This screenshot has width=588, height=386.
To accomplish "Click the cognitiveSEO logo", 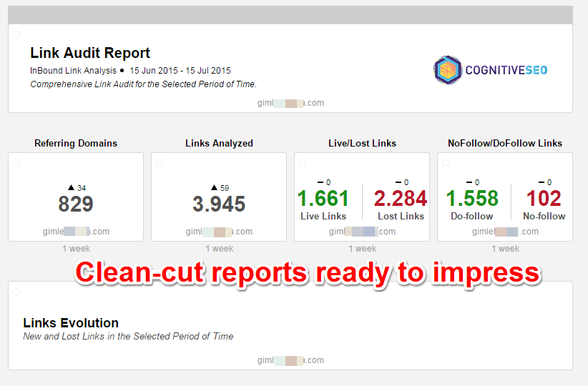I will point(490,70).
